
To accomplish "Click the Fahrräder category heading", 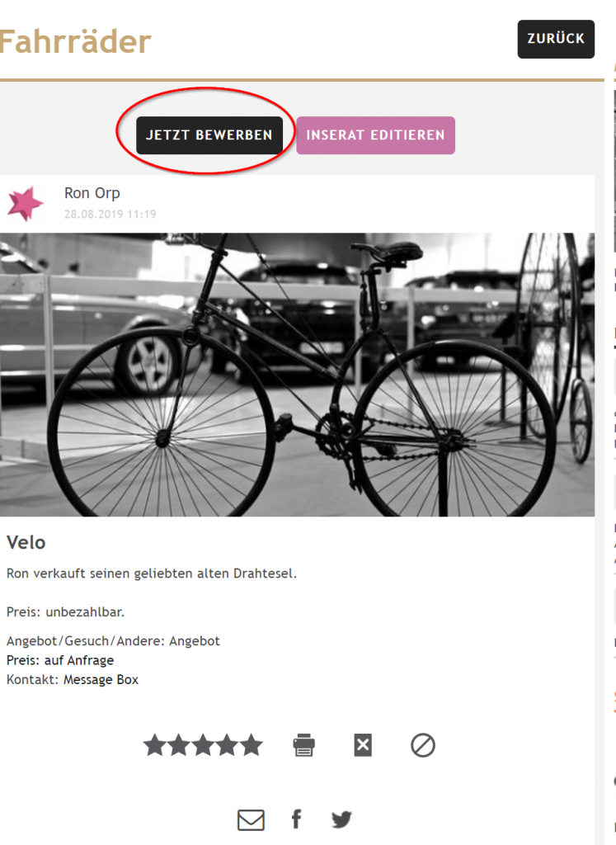I will click(76, 40).
